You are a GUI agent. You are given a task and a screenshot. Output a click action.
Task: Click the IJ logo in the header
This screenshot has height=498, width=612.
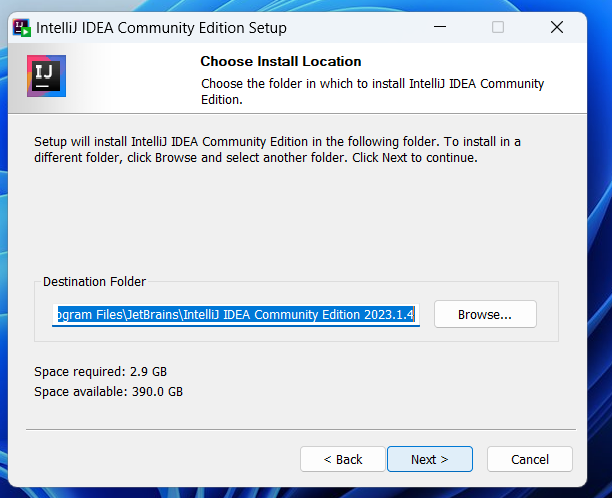coord(46,76)
